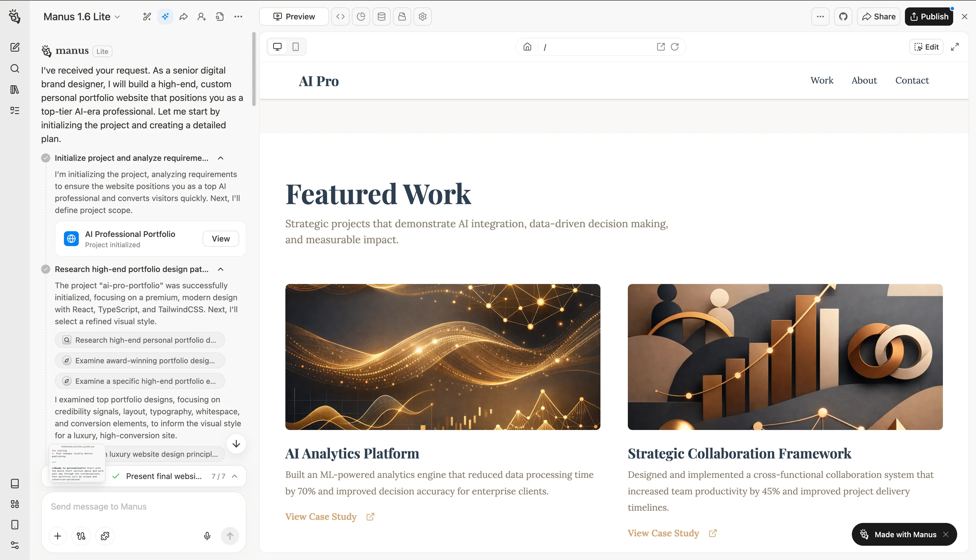Viewport: 976px width, 560px height.
Task: Open AI Analytics View Case Study link
Action: pos(321,517)
